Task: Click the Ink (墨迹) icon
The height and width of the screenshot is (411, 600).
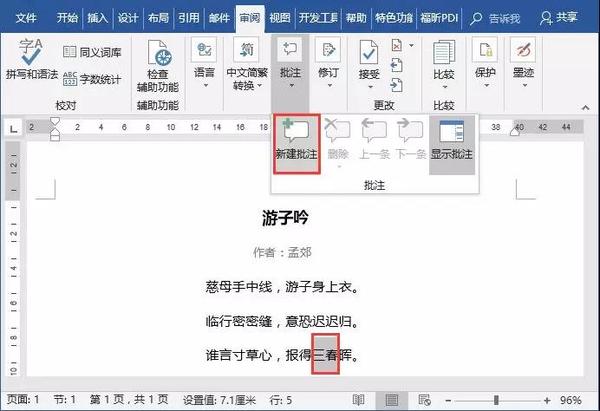Action: click(x=523, y=50)
